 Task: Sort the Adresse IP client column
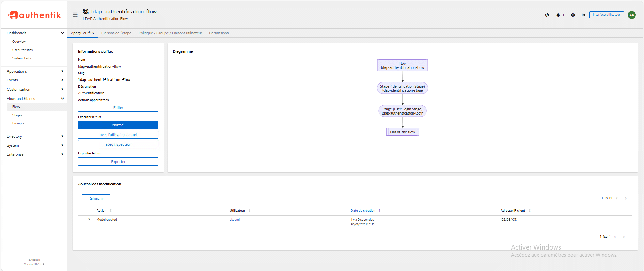(x=530, y=211)
